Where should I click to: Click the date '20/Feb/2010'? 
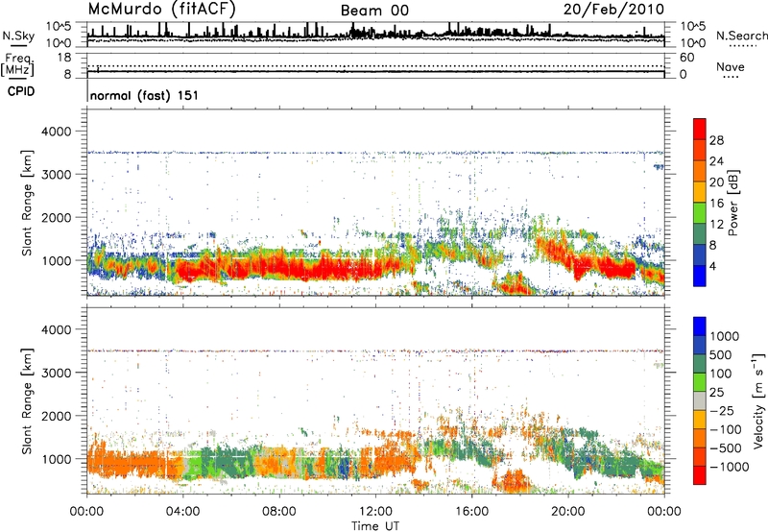[613, 9]
